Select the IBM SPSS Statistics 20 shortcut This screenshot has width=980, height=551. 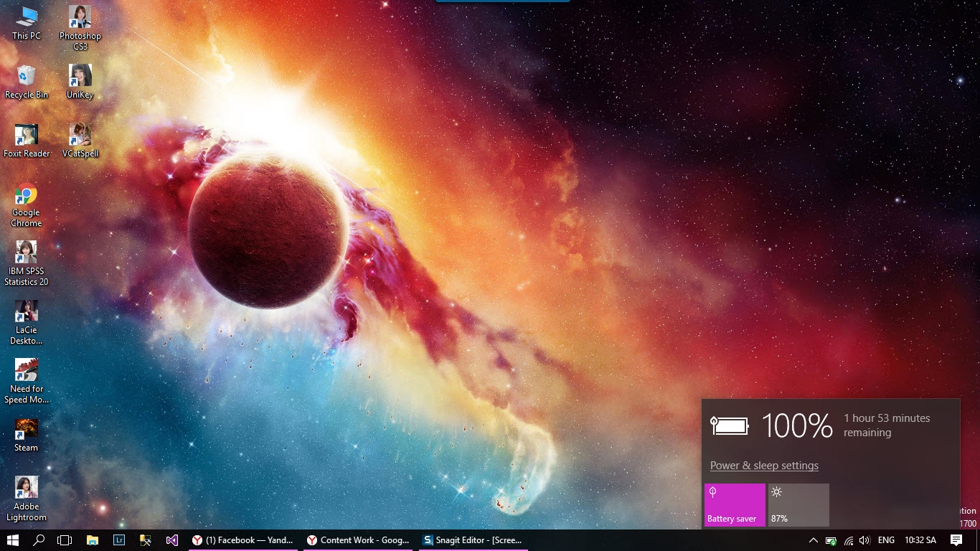point(27,264)
